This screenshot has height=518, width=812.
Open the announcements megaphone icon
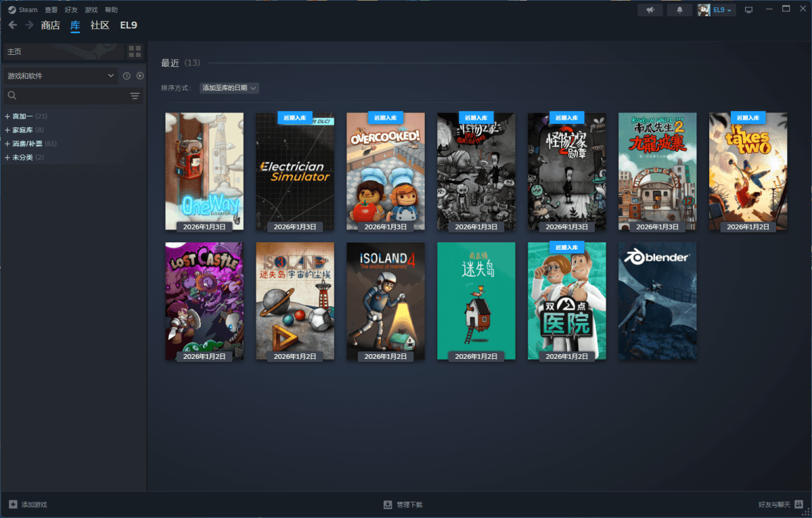[x=650, y=9]
